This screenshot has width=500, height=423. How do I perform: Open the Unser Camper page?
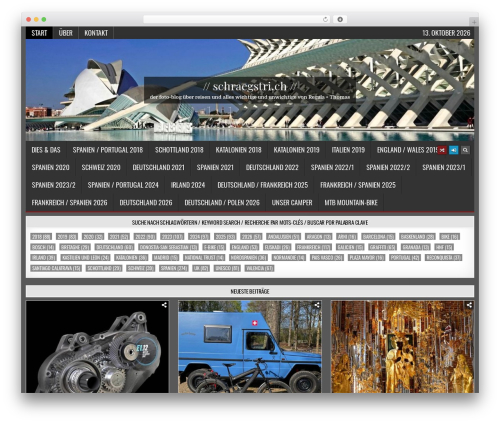coord(292,203)
